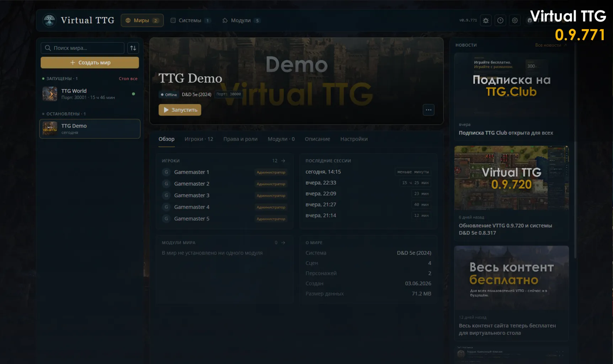Click the Запустить button

click(x=180, y=110)
